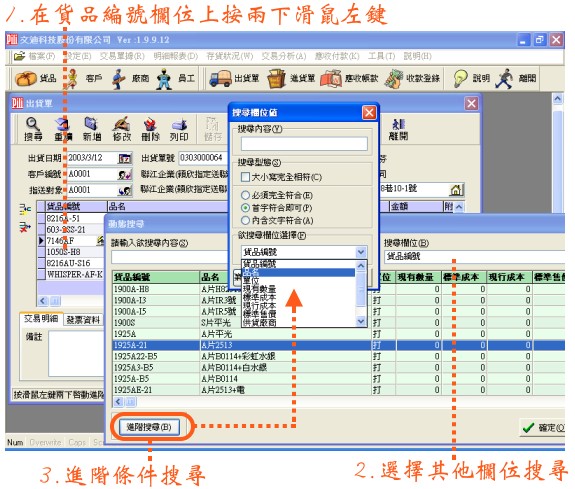
Task: Open the 交易單據 menu
Action: tap(122, 56)
